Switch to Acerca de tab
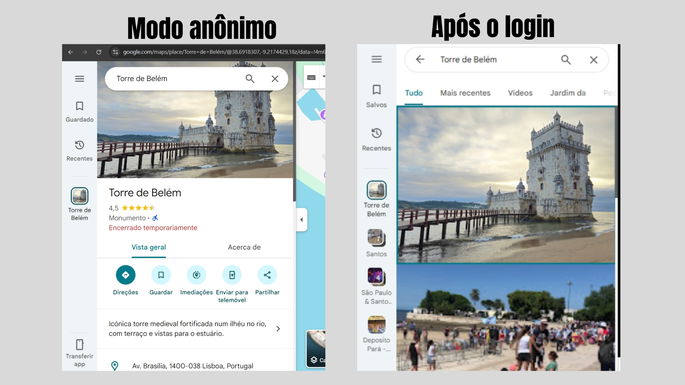685x385 pixels. (244, 247)
